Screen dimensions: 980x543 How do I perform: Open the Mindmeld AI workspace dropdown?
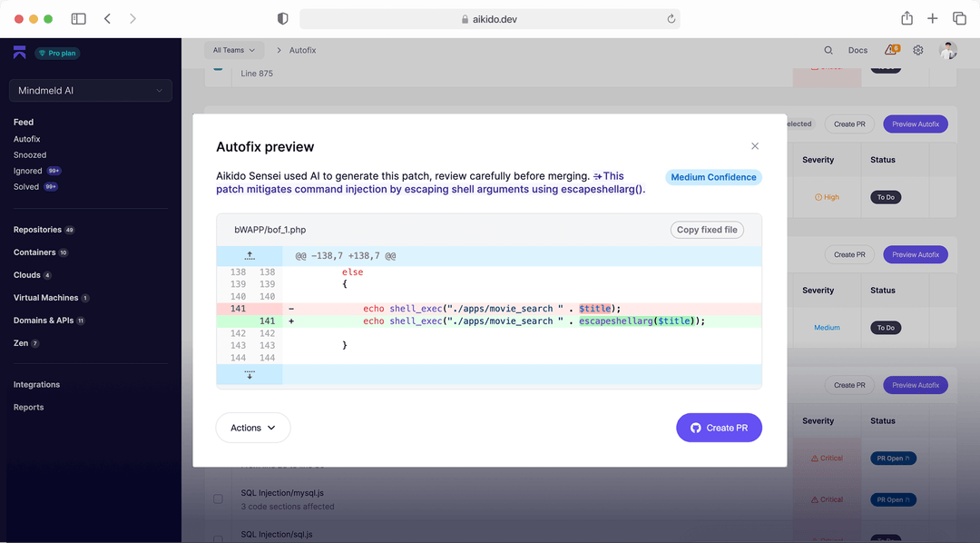(x=89, y=90)
